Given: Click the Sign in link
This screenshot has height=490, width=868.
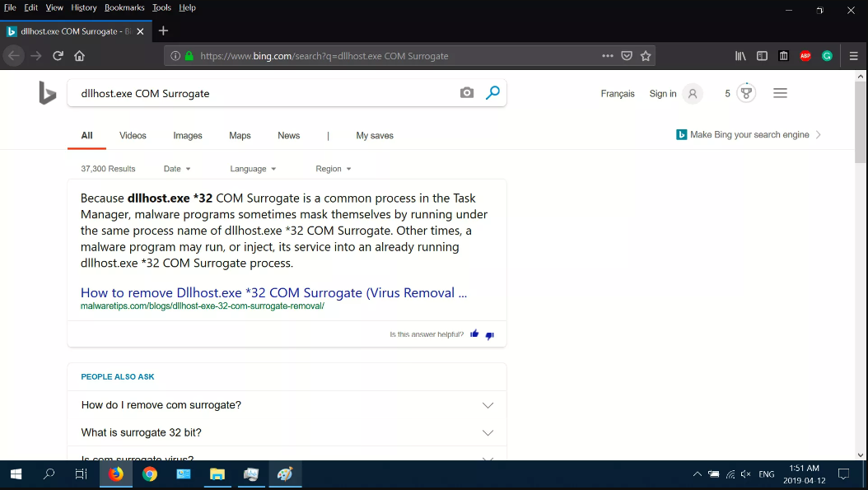Looking at the screenshot, I should point(663,94).
